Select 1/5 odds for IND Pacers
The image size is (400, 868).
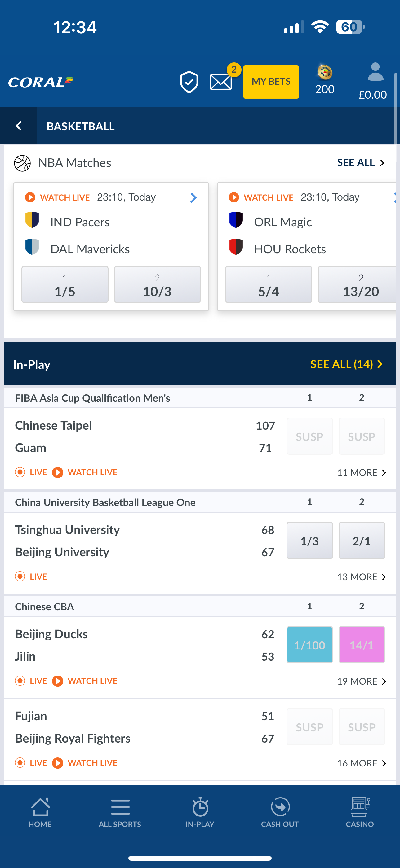[65, 284]
